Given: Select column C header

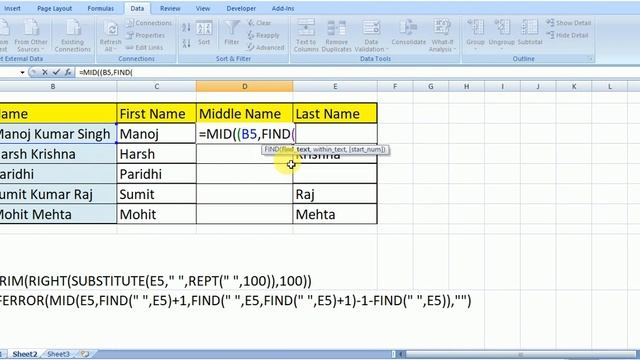Looking at the screenshot, I should (156, 86).
